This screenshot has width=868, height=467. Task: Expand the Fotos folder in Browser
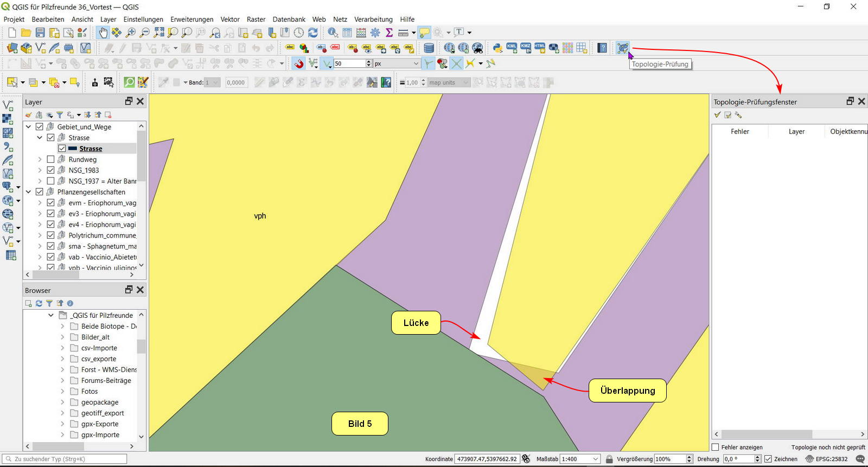62,392
